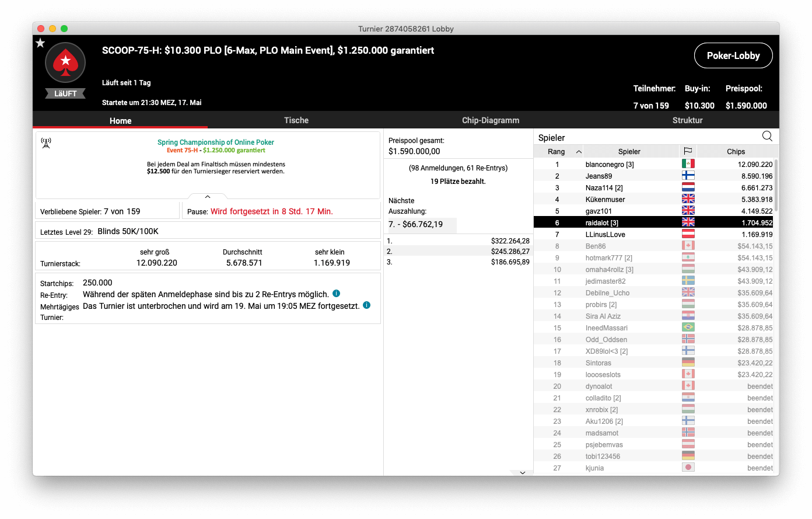Click the favorite star icon

(x=40, y=43)
